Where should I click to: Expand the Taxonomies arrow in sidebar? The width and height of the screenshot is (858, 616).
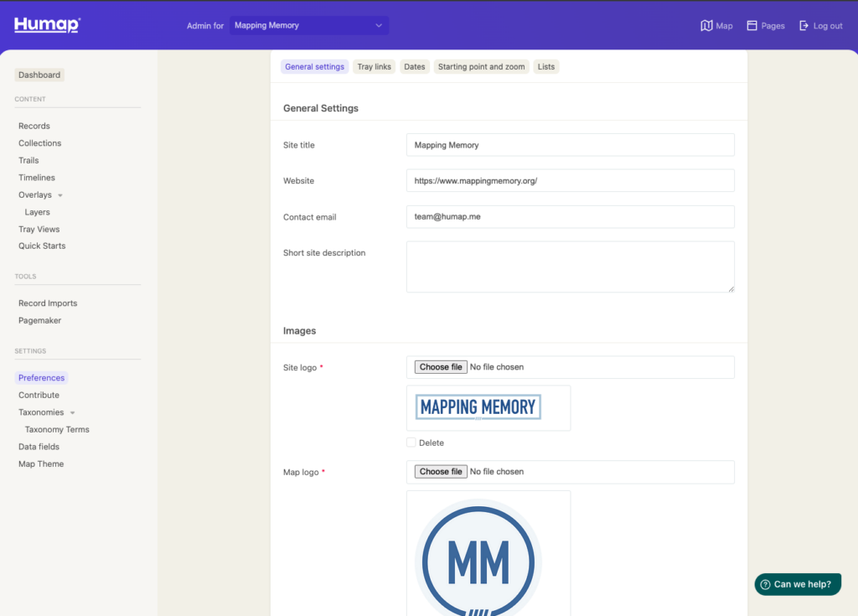[72, 413]
